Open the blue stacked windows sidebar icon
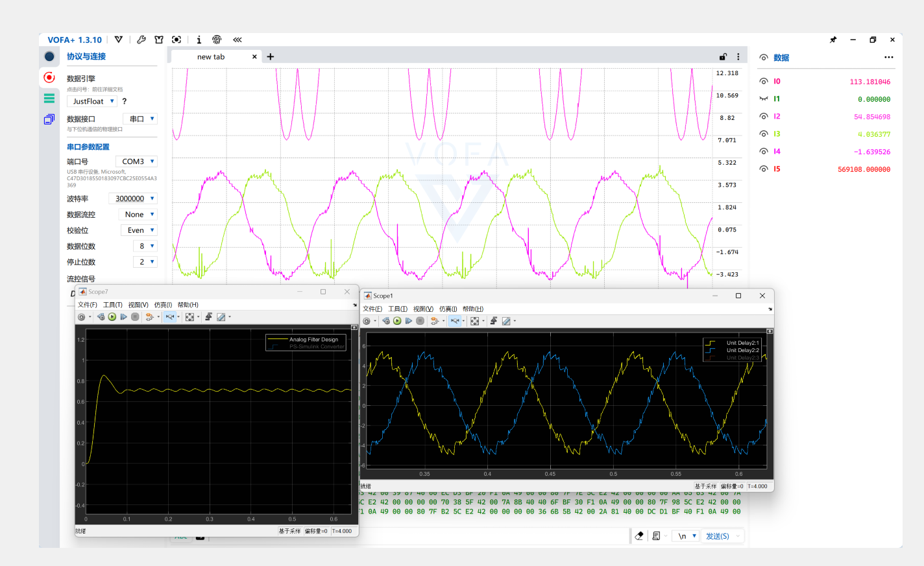924x566 pixels. click(49, 119)
